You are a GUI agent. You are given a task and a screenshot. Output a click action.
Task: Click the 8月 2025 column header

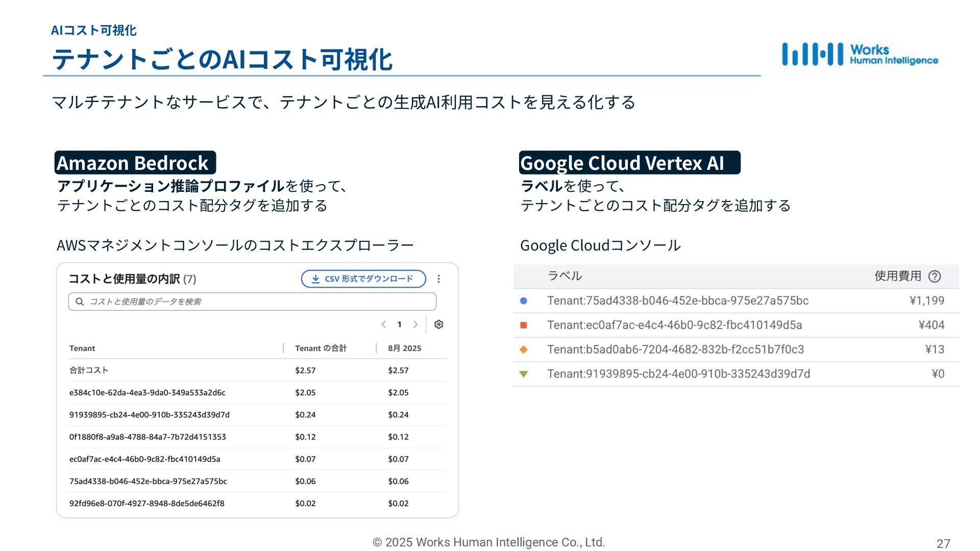pos(404,348)
